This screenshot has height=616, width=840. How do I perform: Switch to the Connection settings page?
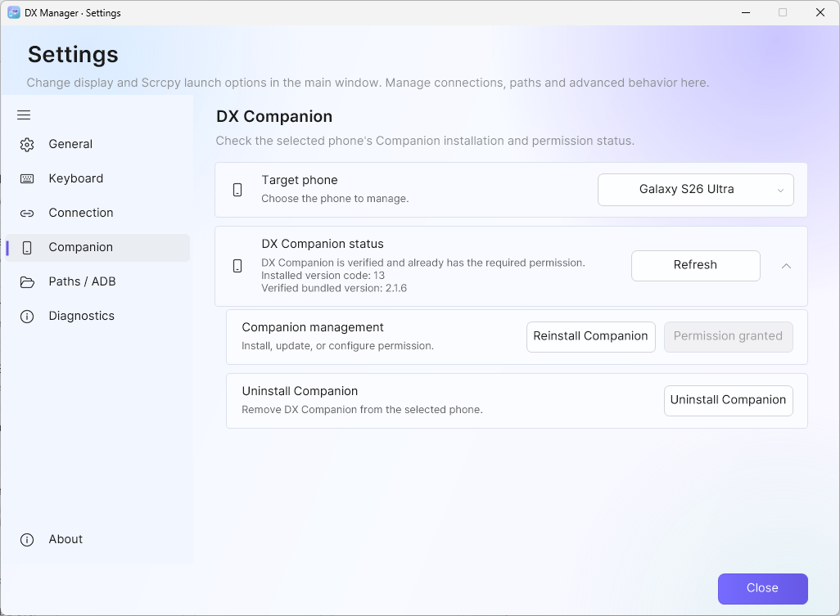tap(98, 213)
